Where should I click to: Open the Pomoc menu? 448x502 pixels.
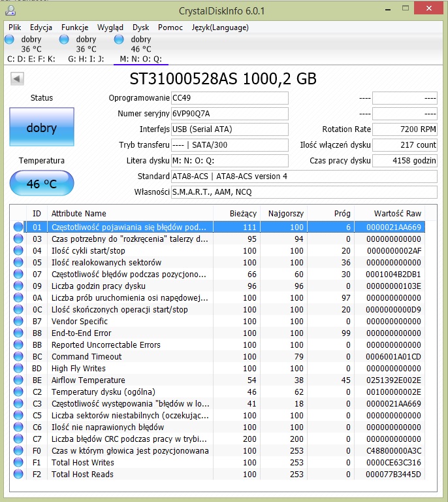pos(170,27)
